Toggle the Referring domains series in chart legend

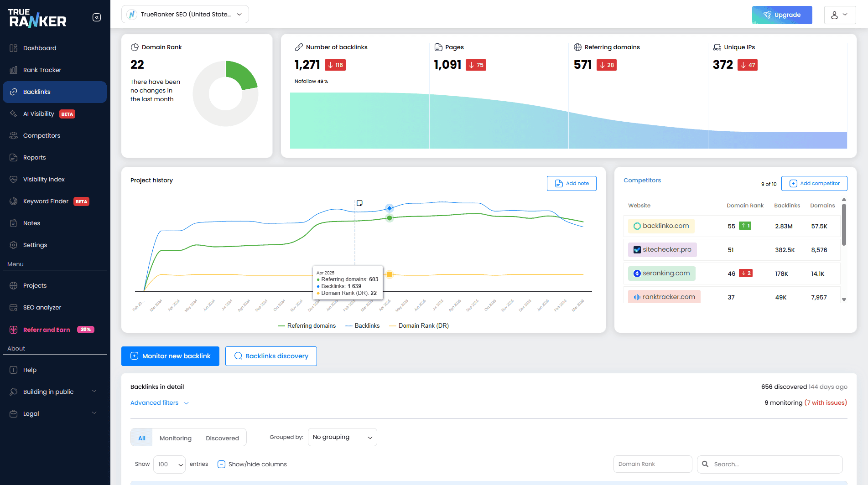pos(307,325)
